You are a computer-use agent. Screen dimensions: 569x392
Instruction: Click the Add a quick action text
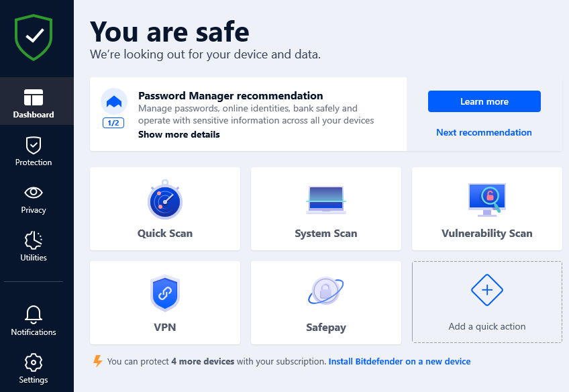coord(487,327)
